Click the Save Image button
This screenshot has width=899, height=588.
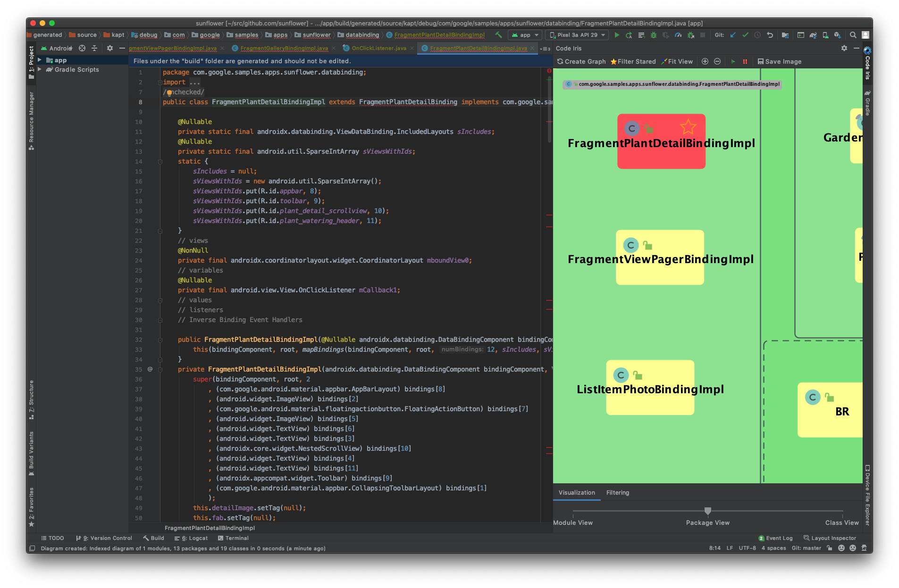tap(779, 61)
